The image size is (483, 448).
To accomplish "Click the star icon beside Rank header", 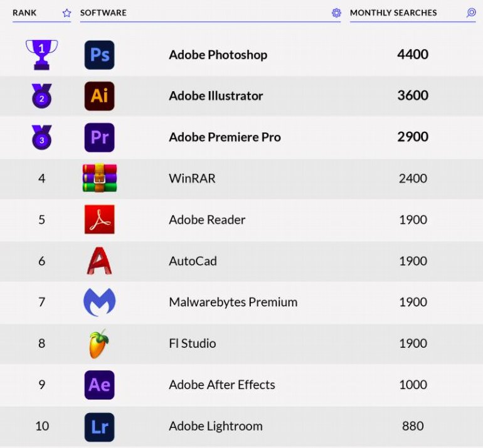I will pyautogui.click(x=66, y=13).
